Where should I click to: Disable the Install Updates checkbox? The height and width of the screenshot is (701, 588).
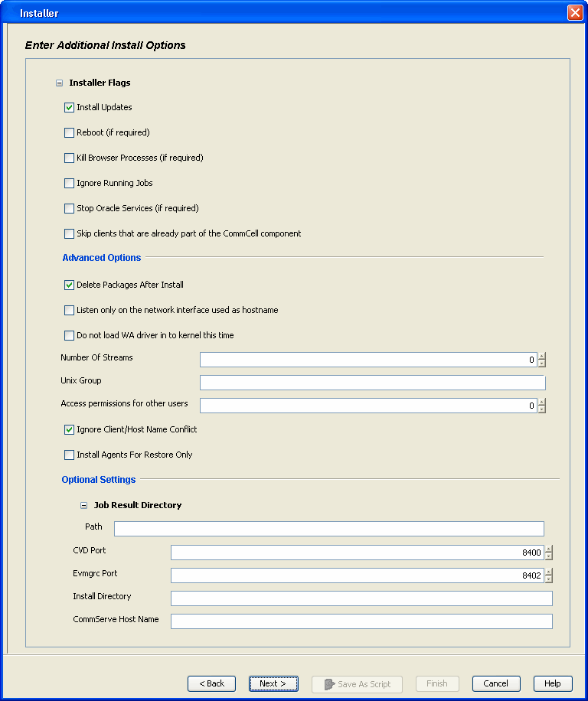(69, 107)
